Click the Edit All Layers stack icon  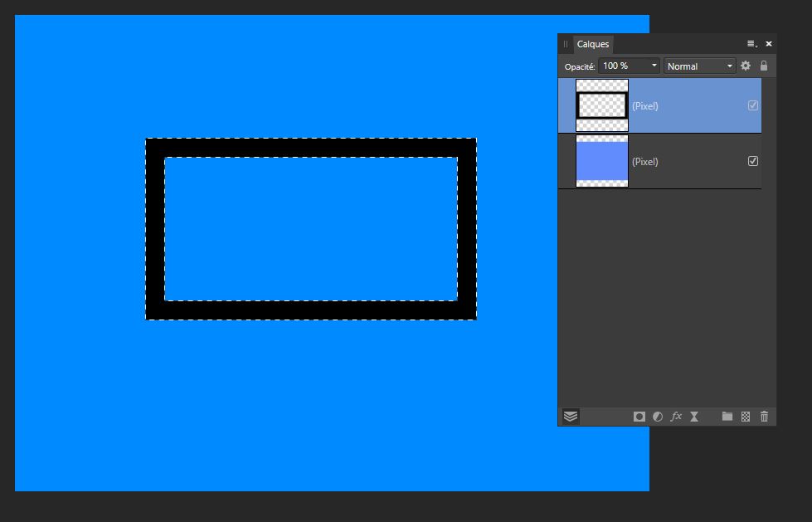click(571, 417)
